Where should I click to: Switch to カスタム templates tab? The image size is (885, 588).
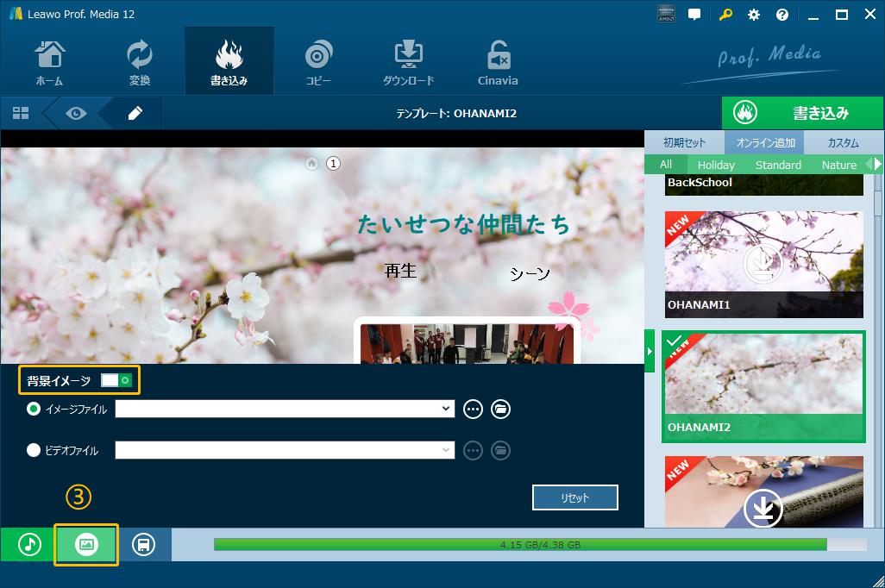(844, 143)
